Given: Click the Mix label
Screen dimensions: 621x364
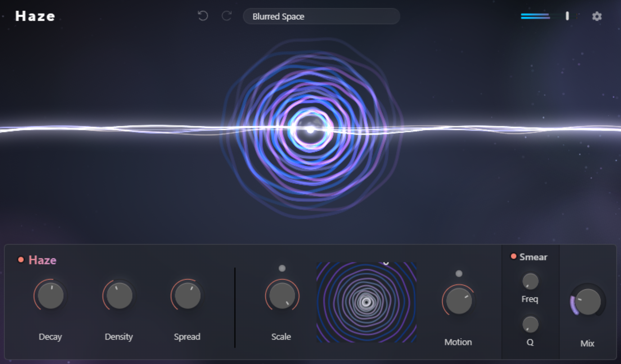Looking at the screenshot, I should (x=587, y=343).
